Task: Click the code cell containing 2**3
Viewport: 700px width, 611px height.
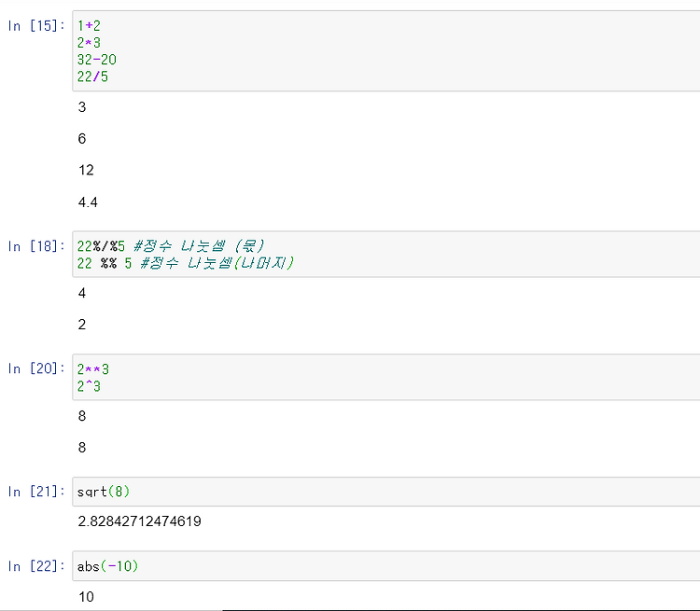Action: click(x=386, y=377)
